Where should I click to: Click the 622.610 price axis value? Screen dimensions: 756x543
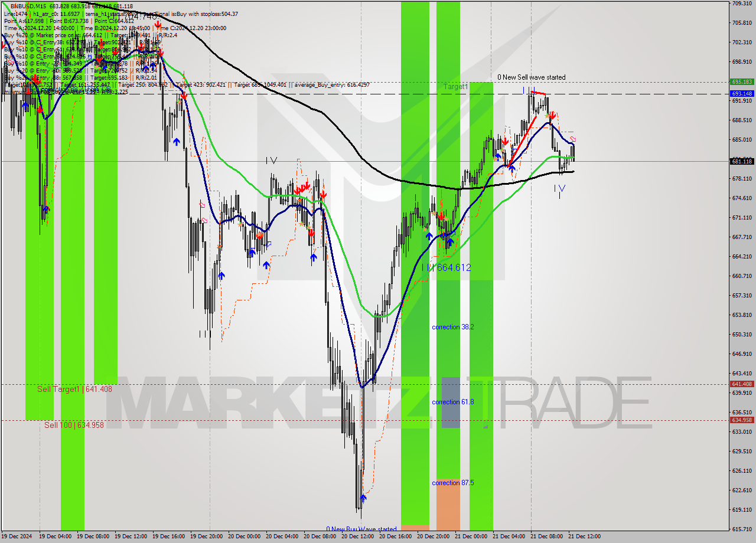tap(742, 490)
